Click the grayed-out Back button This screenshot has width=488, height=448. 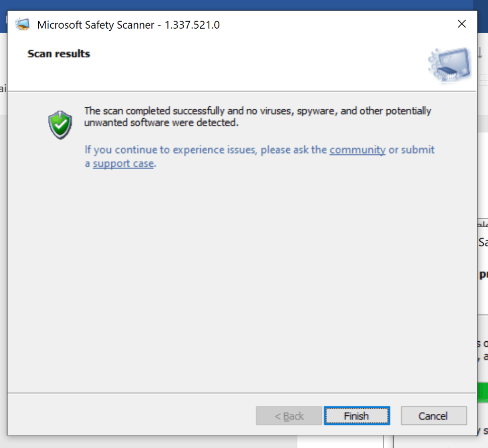(x=289, y=415)
